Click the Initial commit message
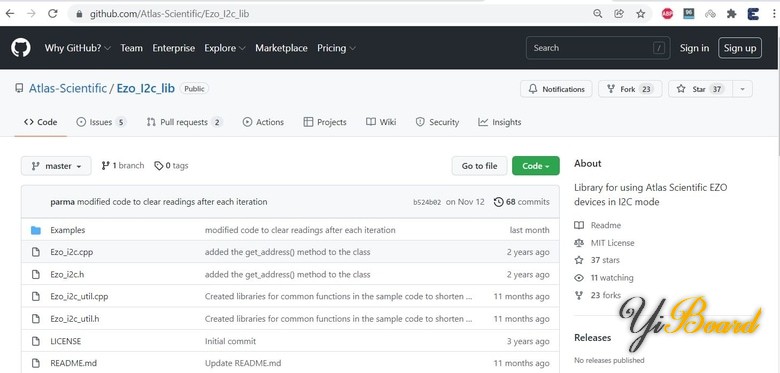Viewport: 780px width, 373px height. pyautogui.click(x=230, y=341)
